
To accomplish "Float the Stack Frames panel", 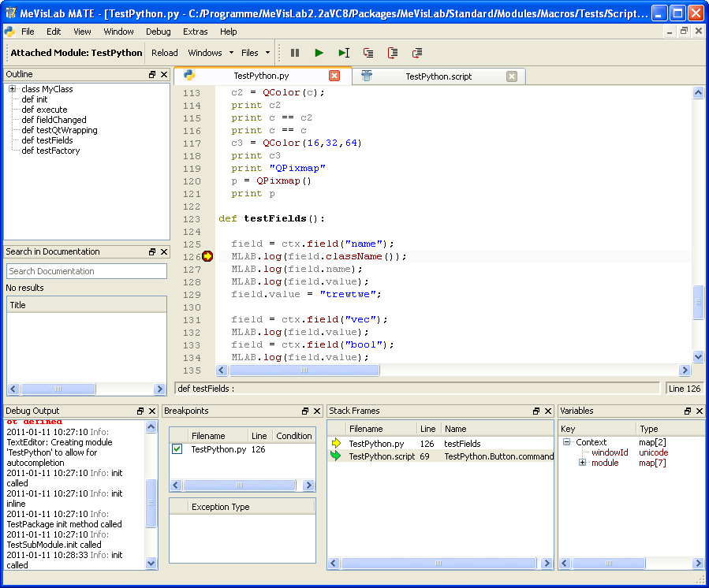I will [536, 411].
